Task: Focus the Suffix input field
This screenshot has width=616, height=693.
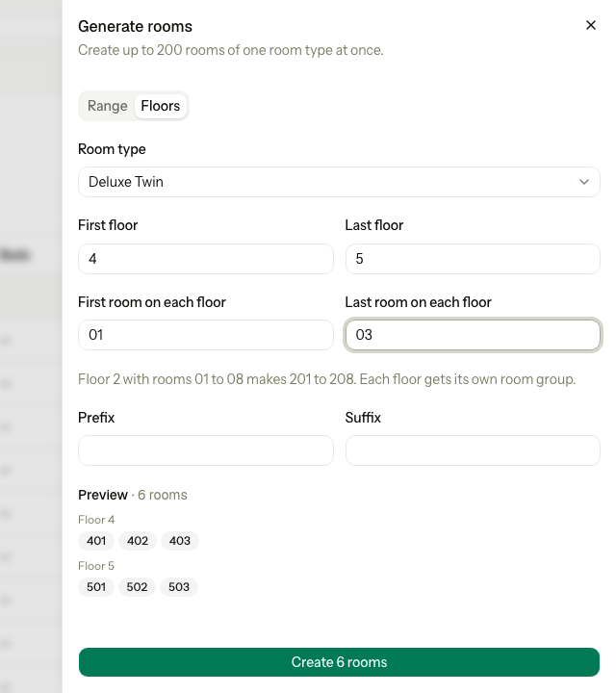Action: 473,450
